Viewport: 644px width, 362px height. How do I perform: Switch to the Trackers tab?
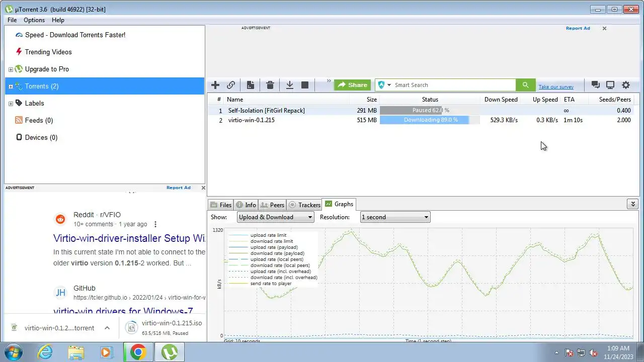pos(304,205)
